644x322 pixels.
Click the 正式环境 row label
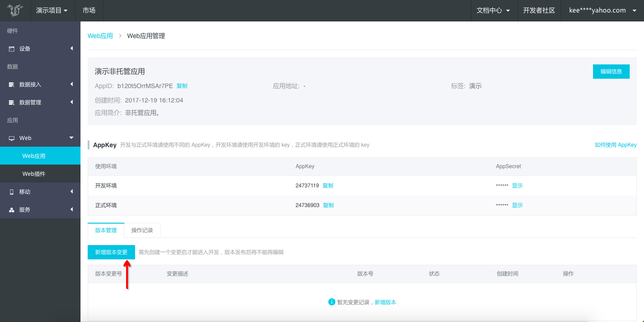click(106, 205)
